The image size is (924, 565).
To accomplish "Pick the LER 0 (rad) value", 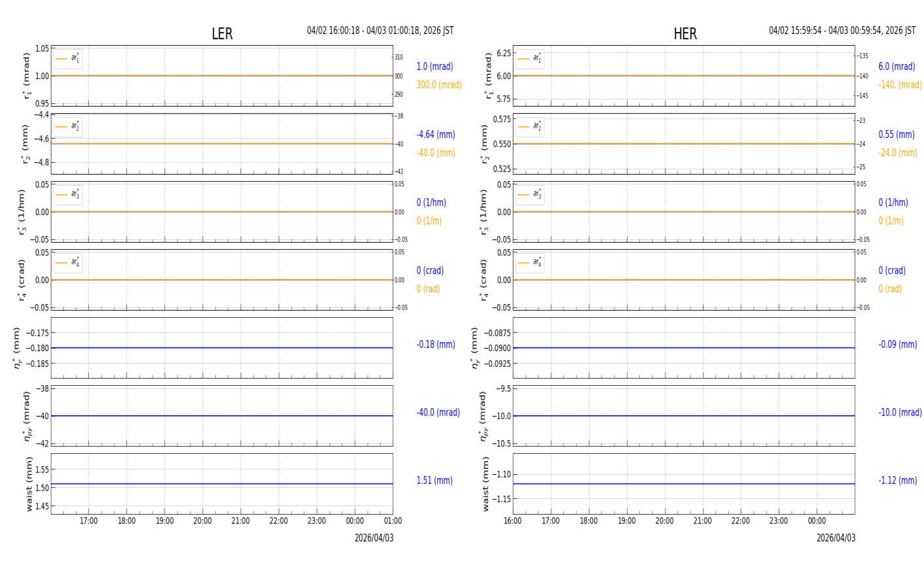I will tap(428, 289).
